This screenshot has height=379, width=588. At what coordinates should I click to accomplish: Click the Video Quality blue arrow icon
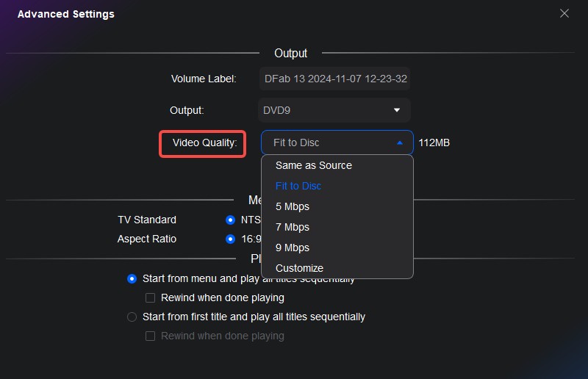(400, 142)
